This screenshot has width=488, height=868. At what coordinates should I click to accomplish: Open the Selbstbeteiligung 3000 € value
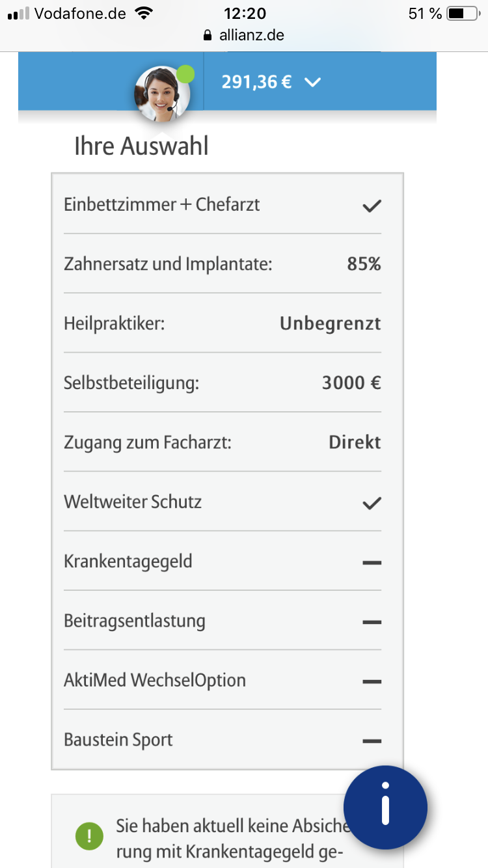351,383
